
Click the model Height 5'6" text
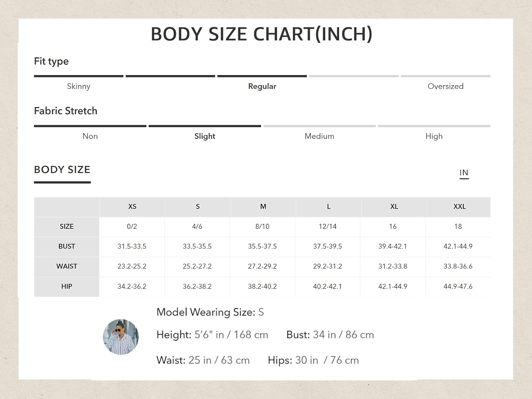tap(212, 335)
